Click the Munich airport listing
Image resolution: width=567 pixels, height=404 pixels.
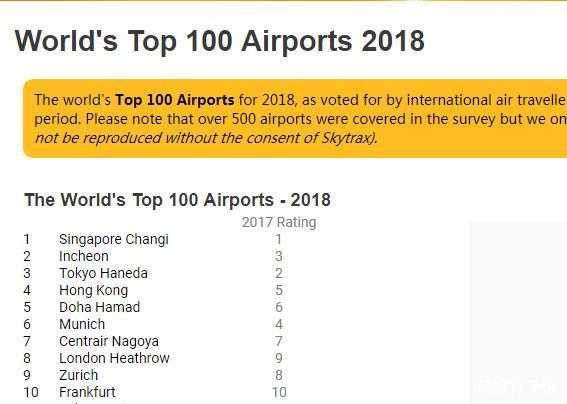[x=82, y=324]
